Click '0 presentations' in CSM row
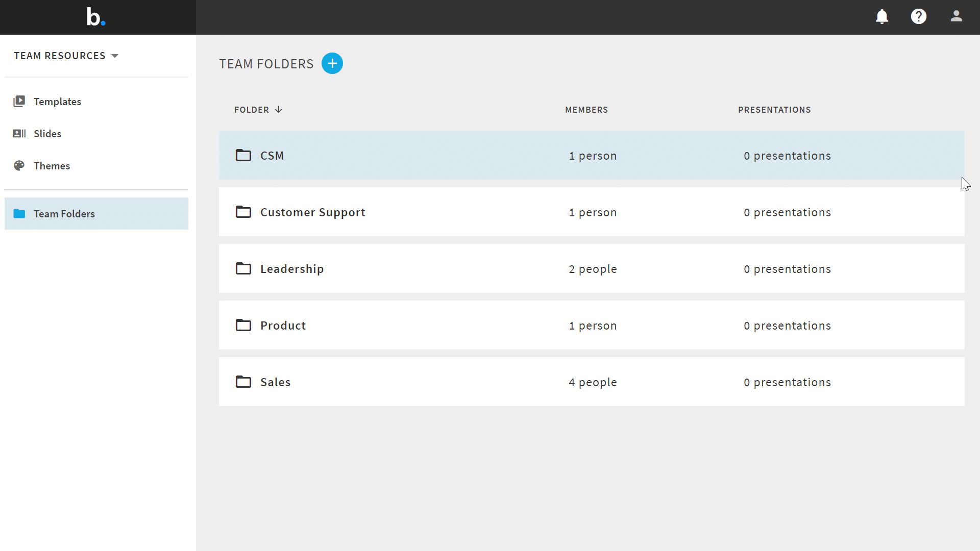The height and width of the screenshot is (551, 980). 788,156
